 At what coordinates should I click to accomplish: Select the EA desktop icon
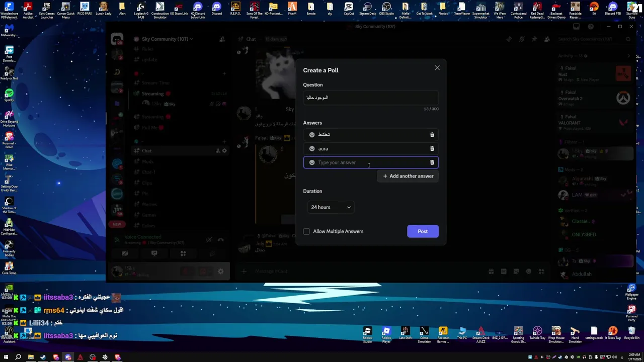click(x=594, y=9)
